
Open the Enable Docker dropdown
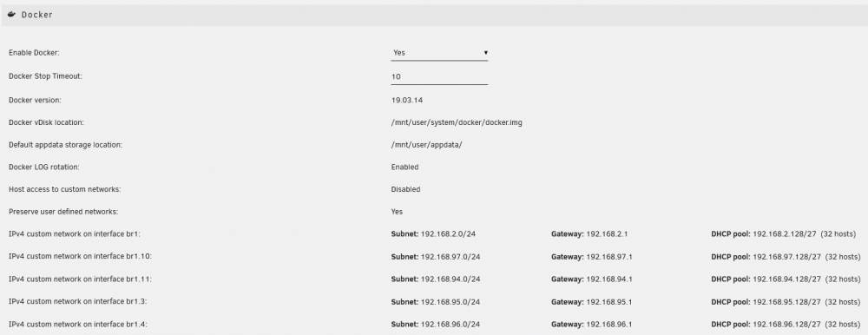click(439, 53)
